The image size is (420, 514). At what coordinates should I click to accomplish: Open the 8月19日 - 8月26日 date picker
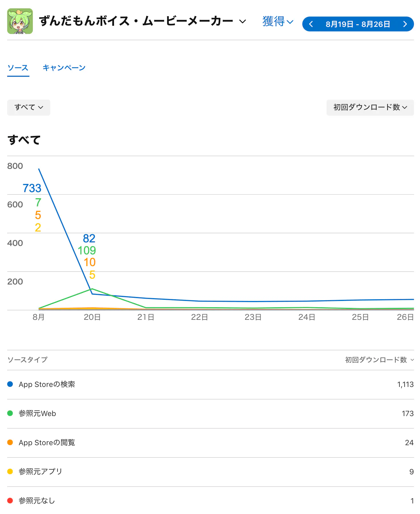pos(358,24)
